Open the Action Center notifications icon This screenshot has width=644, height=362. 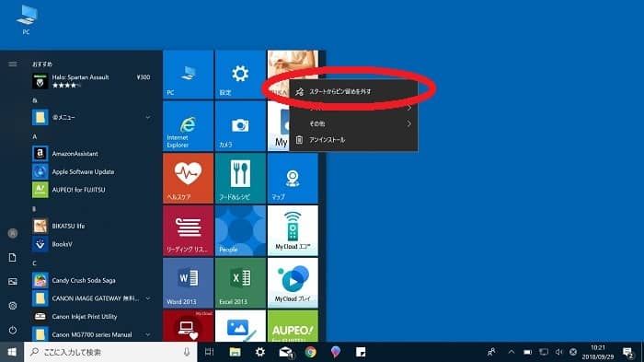click(628, 353)
